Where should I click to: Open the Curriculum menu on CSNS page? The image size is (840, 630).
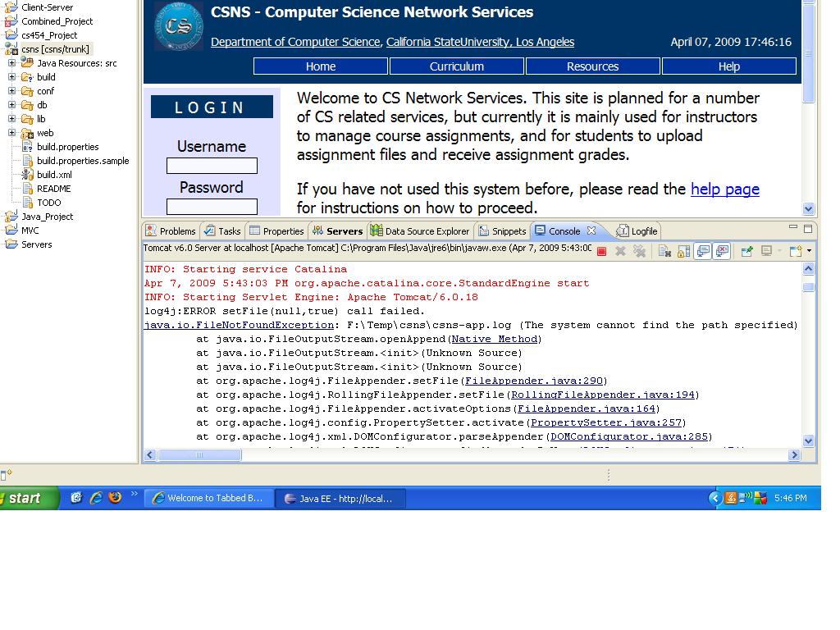(457, 66)
